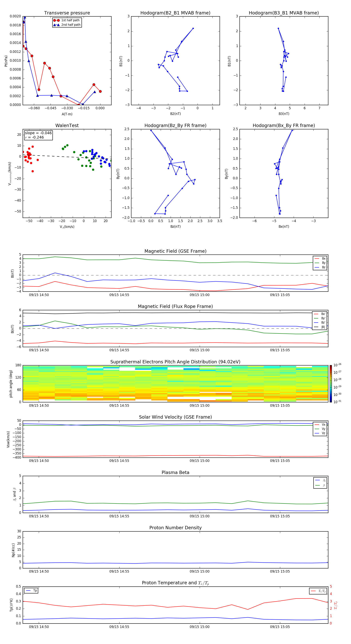Click the 'Transverse pressure' plot title
The width and height of the screenshot is (351, 644).
tap(67, 13)
